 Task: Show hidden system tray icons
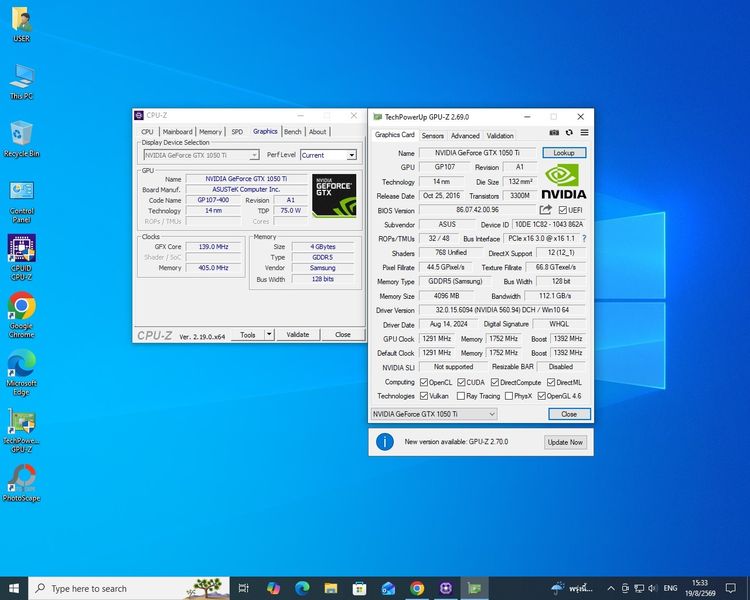pyautogui.click(x=611, y=588)
